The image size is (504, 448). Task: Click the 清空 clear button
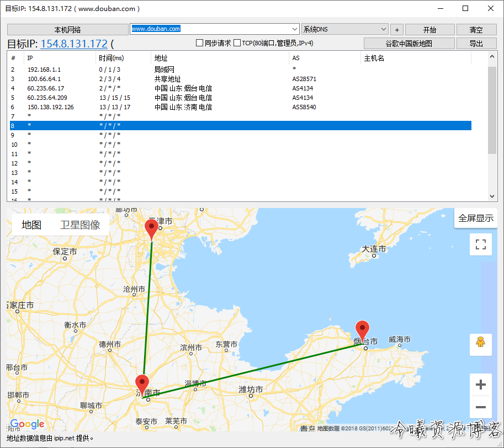click(x=476, y=30)
